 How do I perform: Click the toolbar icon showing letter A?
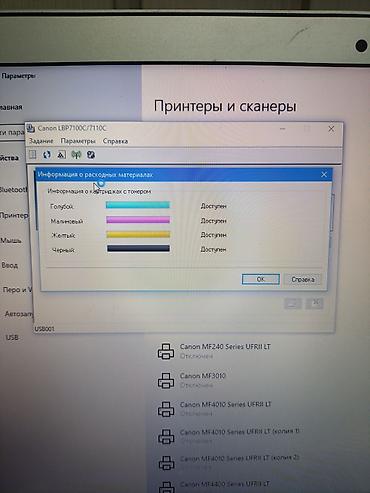tap(61, 155)
